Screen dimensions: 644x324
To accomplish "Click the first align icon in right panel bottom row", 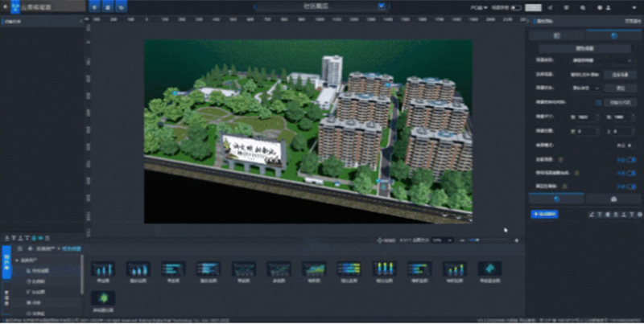I will [590, 215].
